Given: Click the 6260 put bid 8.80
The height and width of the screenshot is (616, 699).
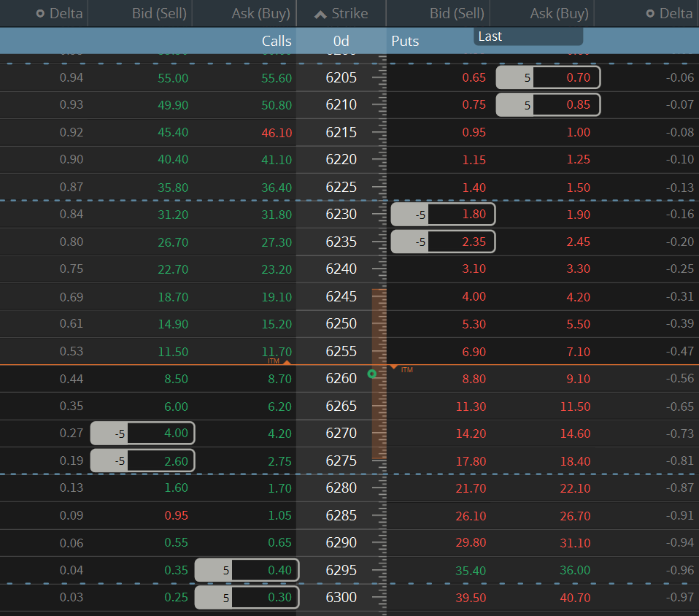Looking at the screenshot, I should pyautogui.click(x=474, y=379).
